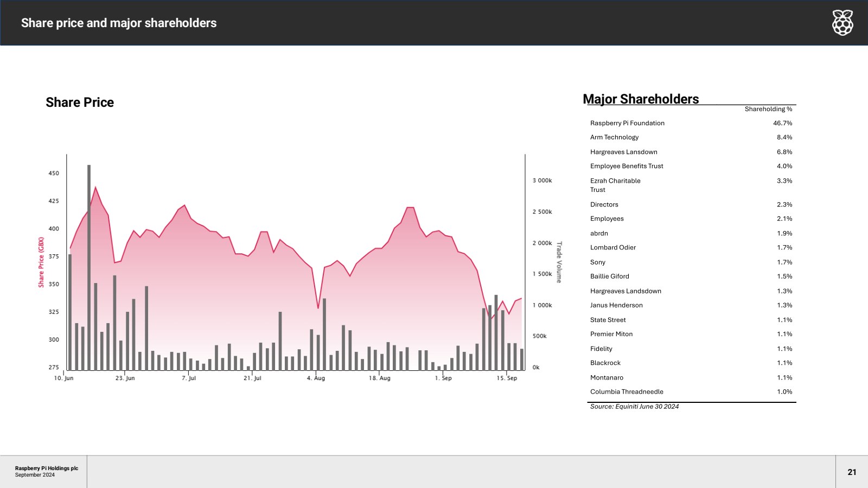Select 'Employee Benefits Trust' row label
Image resolution: width=868 pixels, height=488 pixels.
(x=627, y=166)
